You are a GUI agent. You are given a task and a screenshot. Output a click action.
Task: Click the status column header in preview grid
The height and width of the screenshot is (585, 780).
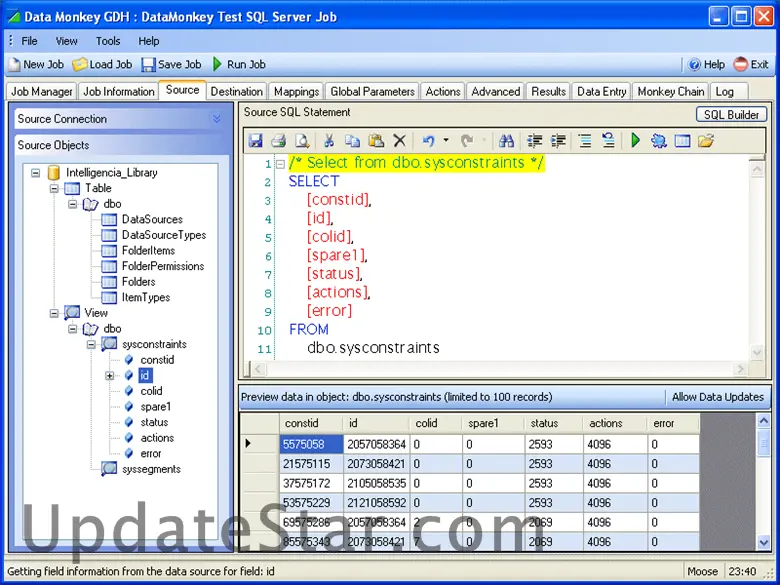[553, 423]
